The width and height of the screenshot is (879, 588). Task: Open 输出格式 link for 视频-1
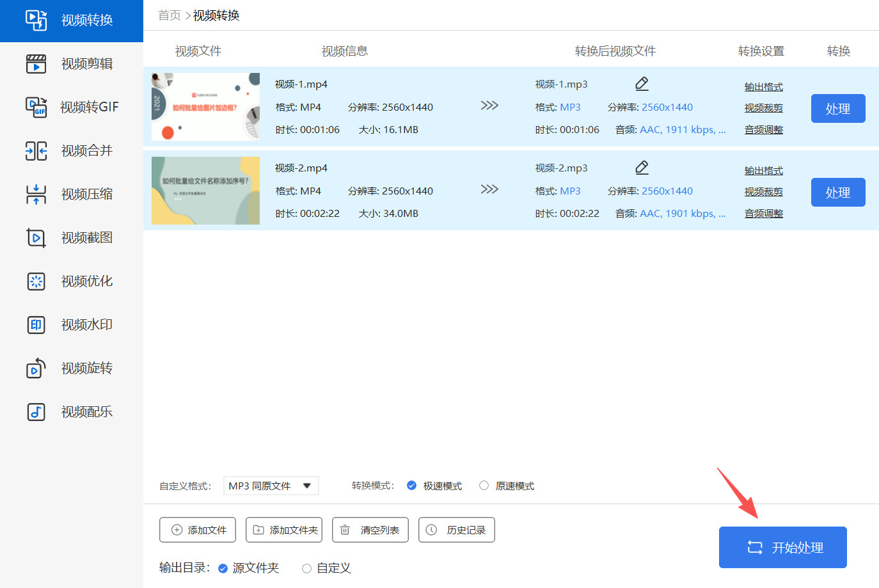coord(764,87)
